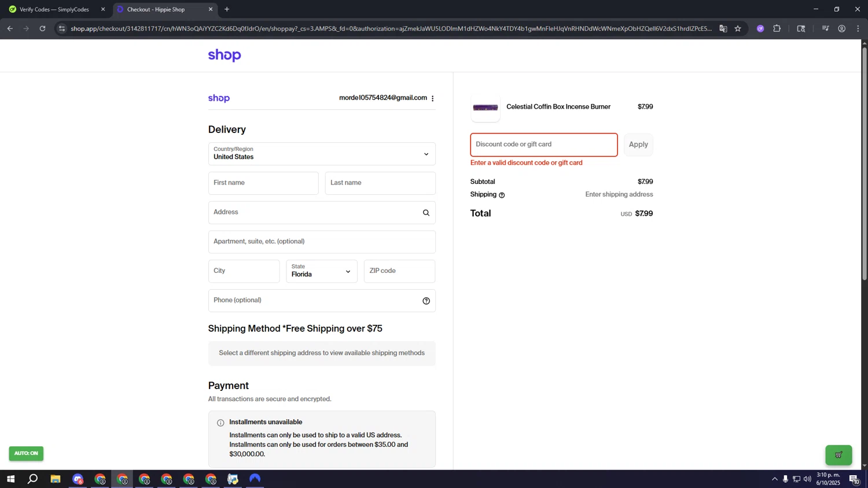Show hidden system tray icons chevron

click(774, 479)
